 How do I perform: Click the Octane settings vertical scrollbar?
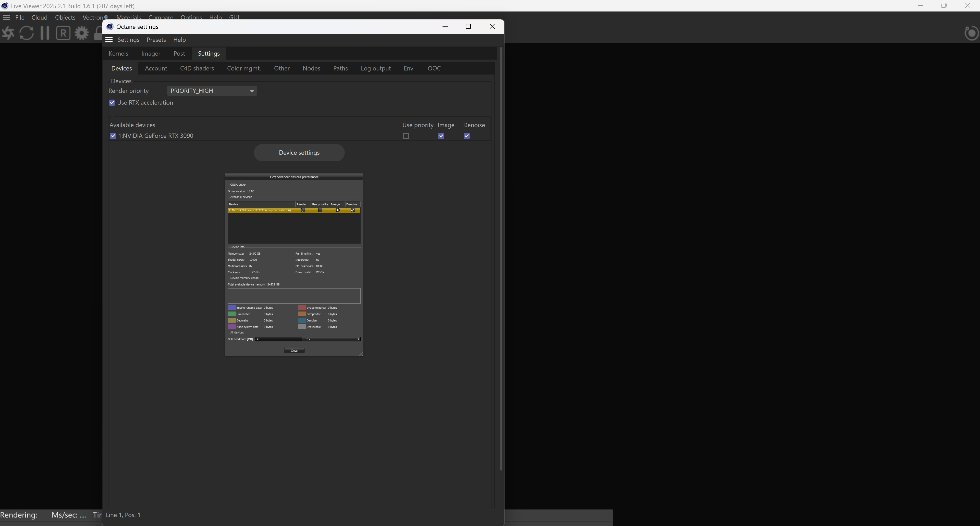click(501, 259)
